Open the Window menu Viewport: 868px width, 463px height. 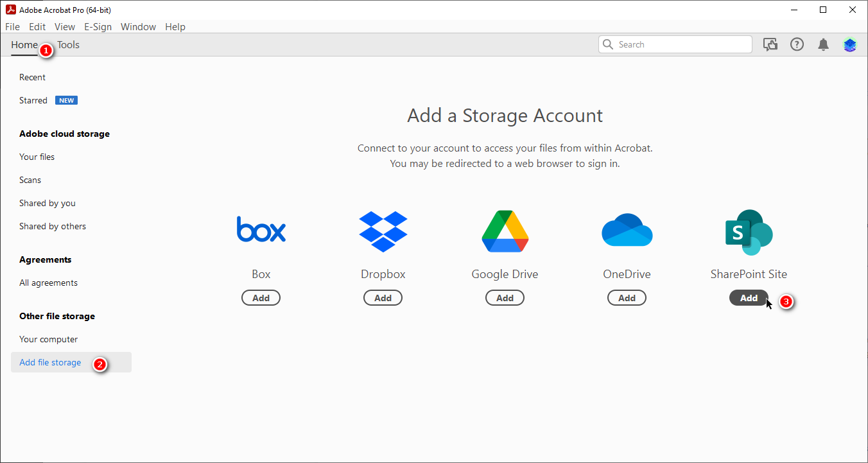click(x=138, y=27)
